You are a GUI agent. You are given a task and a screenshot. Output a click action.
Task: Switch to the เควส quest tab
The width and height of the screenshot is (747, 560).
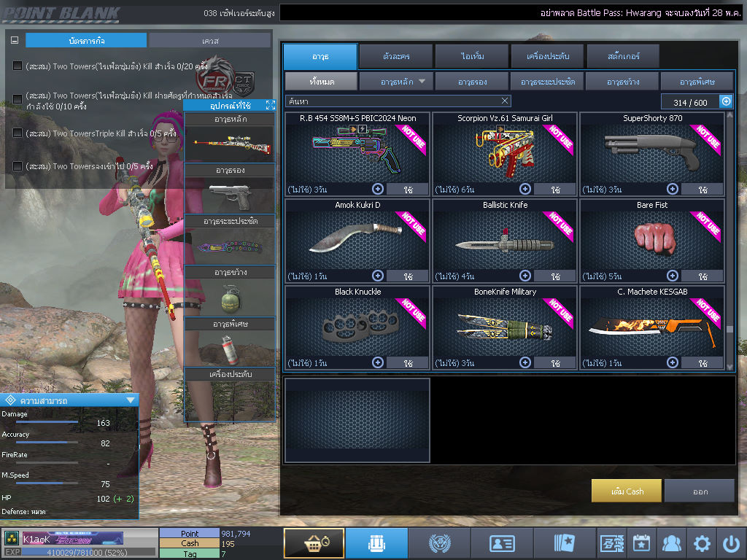[x=210, y=41]
